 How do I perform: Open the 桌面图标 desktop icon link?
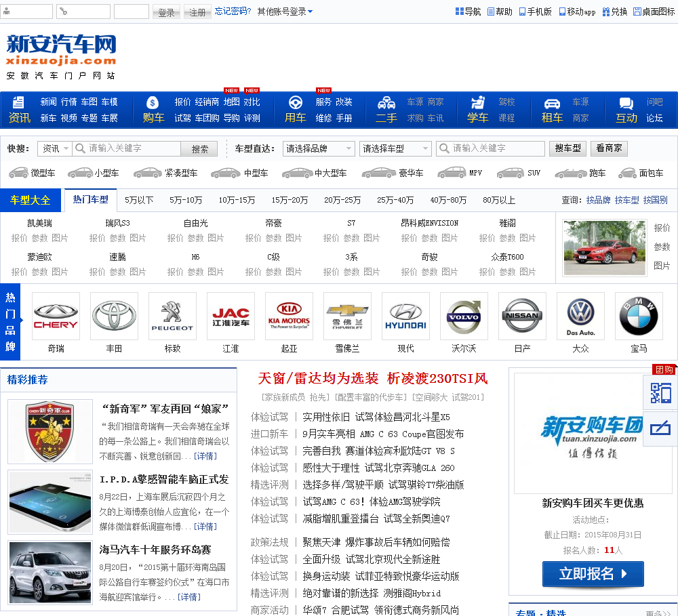654,12
